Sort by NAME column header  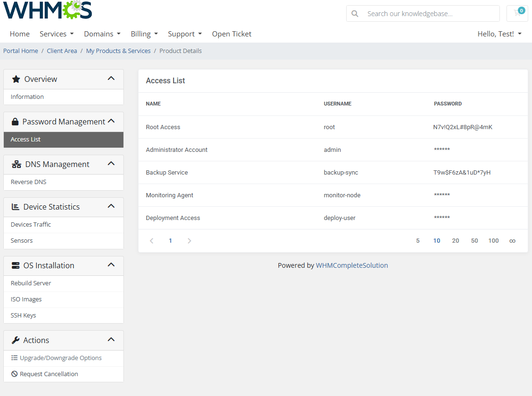click(x=153, y=104)
